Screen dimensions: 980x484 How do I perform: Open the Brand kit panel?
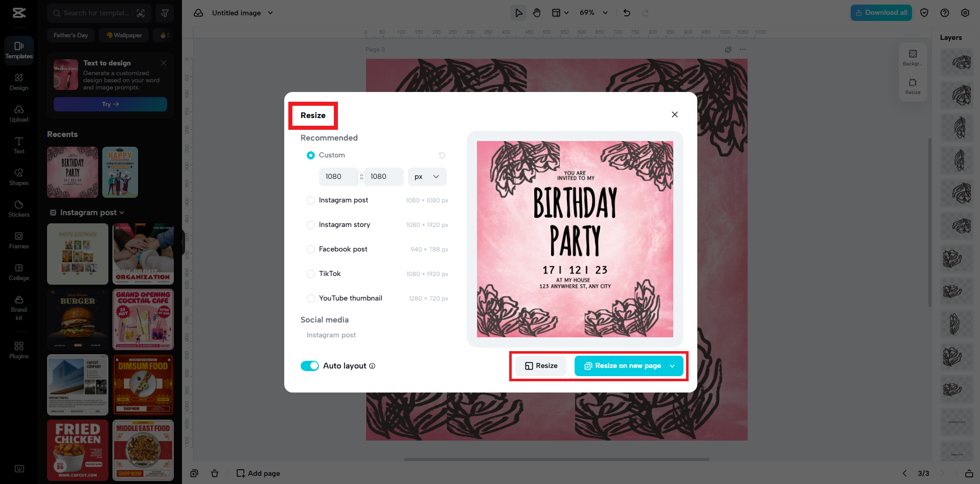point(19,308)
